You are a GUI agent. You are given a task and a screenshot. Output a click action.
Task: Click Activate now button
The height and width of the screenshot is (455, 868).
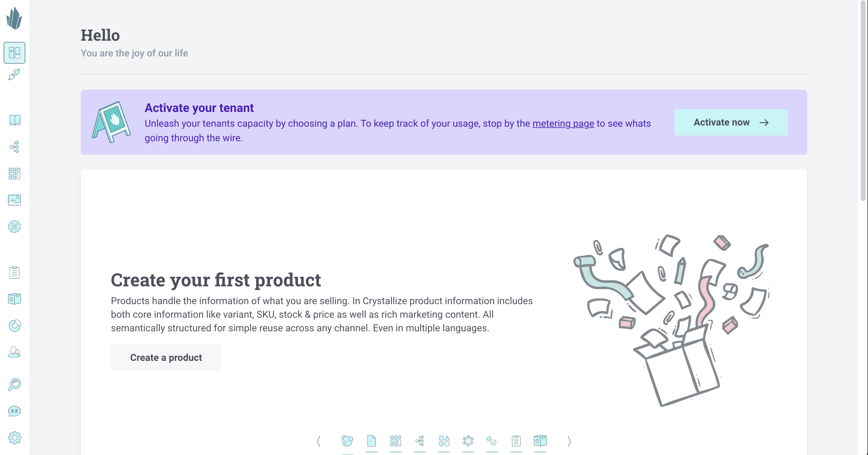[x=730, y=122]
